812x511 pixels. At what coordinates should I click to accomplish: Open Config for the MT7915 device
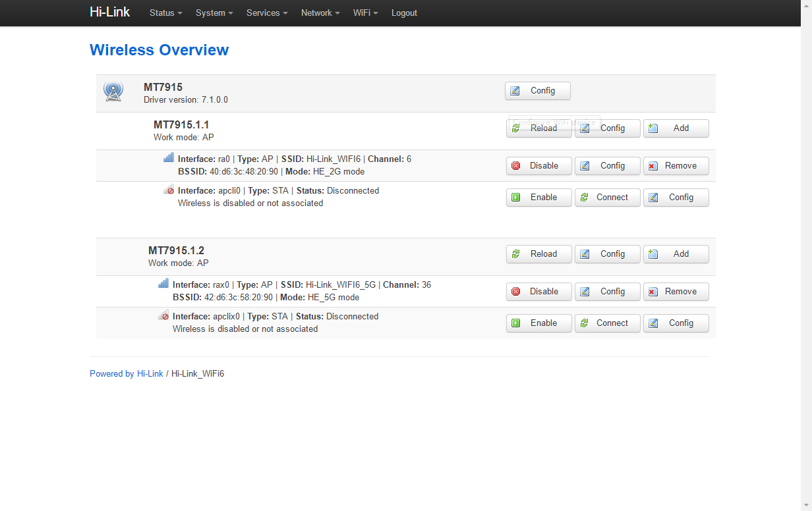pyautogui.click(x=537, y=91)
